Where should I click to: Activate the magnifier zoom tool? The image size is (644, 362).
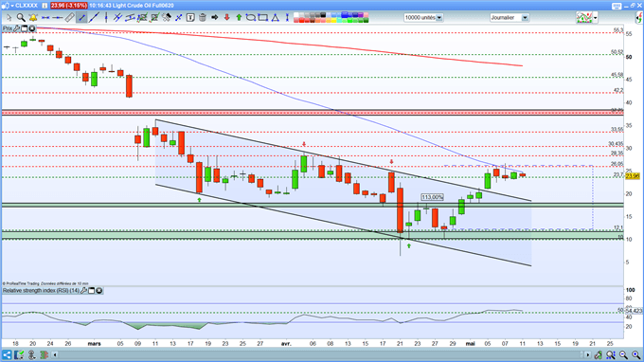(21, 17)
